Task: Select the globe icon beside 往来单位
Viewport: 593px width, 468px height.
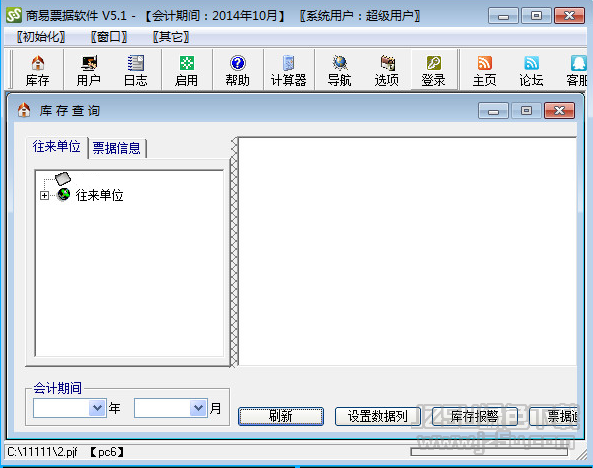Action: click(x=64, y=194)
